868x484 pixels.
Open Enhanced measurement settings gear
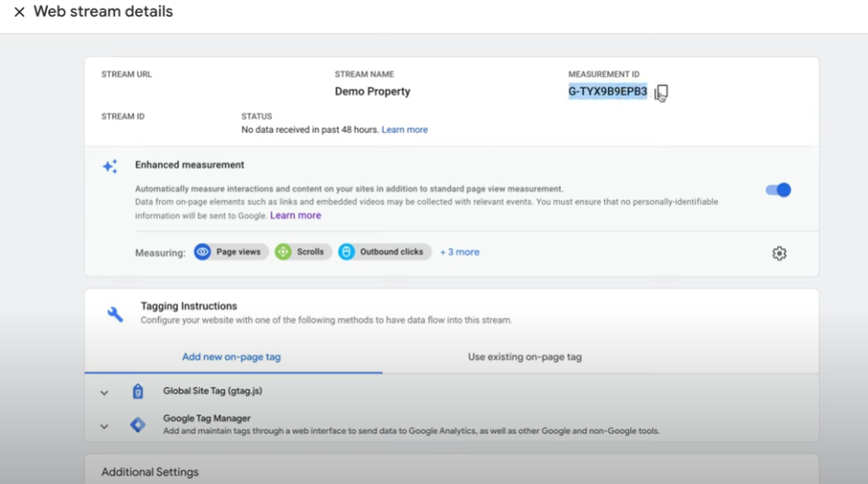[780, 253]
